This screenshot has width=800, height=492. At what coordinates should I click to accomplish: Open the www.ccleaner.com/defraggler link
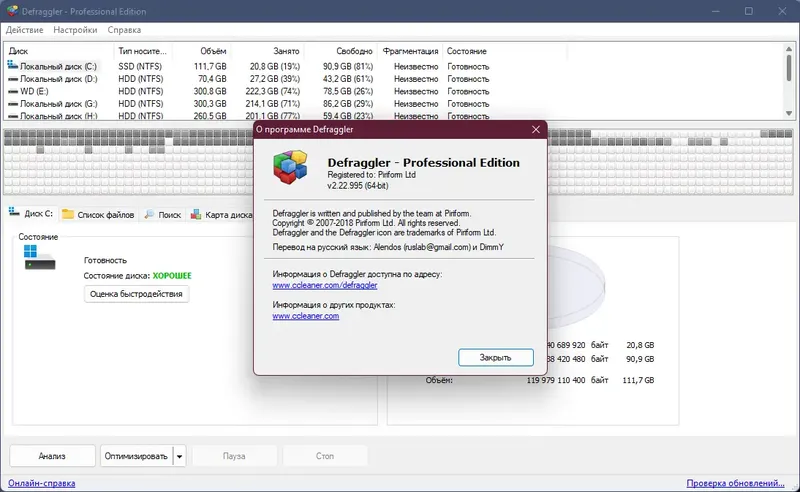pyautogui.click(x=324, y=285)
